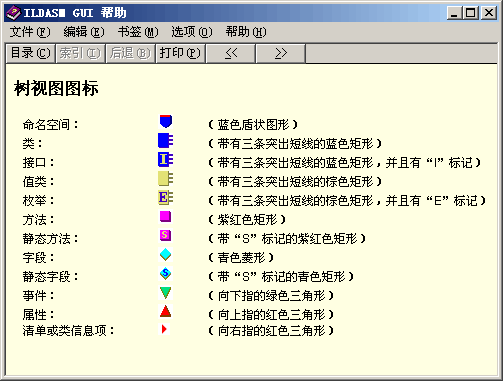Image resolution: width=503 pixels, height=381 pixels.
Task: Click the 清单或类信息项: label
Action: tap(69, 331)
